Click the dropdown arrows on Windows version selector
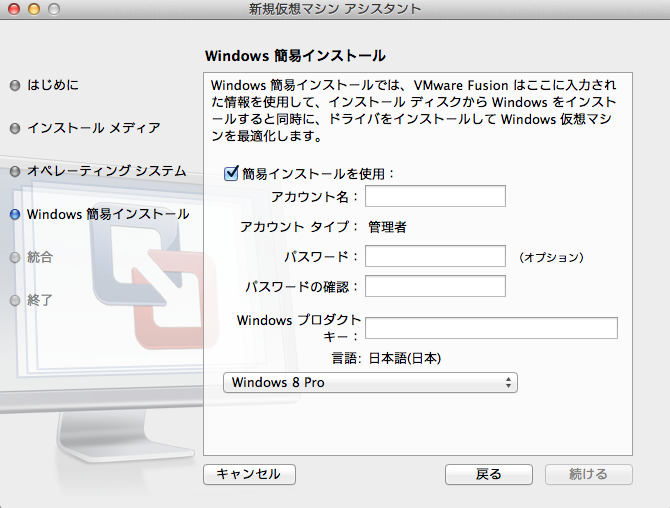Viewport: 670px width, 508px height. coord(508,383)
